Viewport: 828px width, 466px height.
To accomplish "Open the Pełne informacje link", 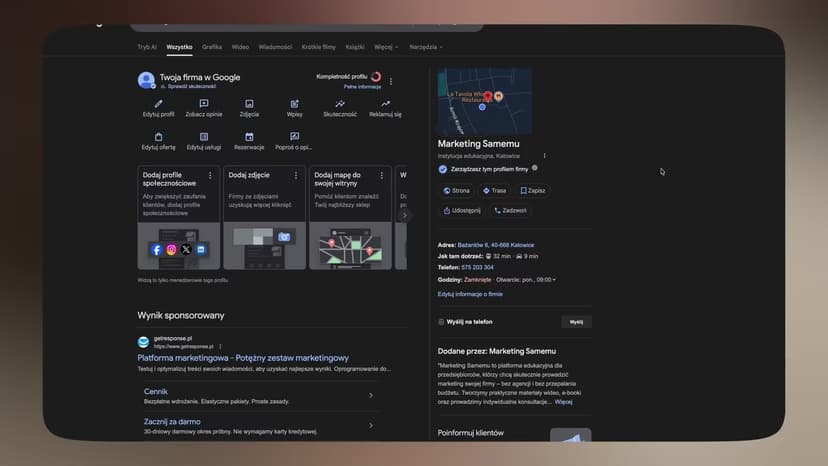I will pyautogui.click(x=362, y=87).
